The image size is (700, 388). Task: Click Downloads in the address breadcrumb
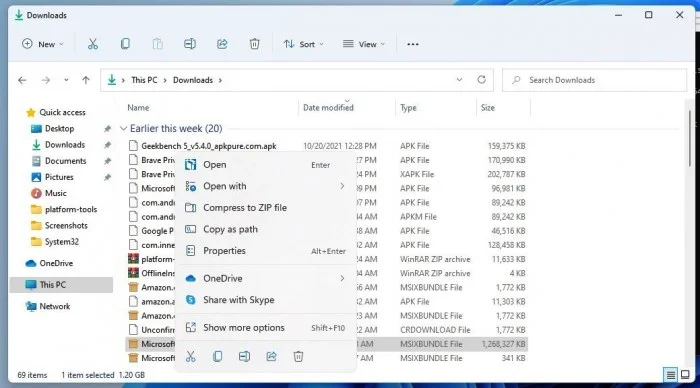click(x=193, y=80)
